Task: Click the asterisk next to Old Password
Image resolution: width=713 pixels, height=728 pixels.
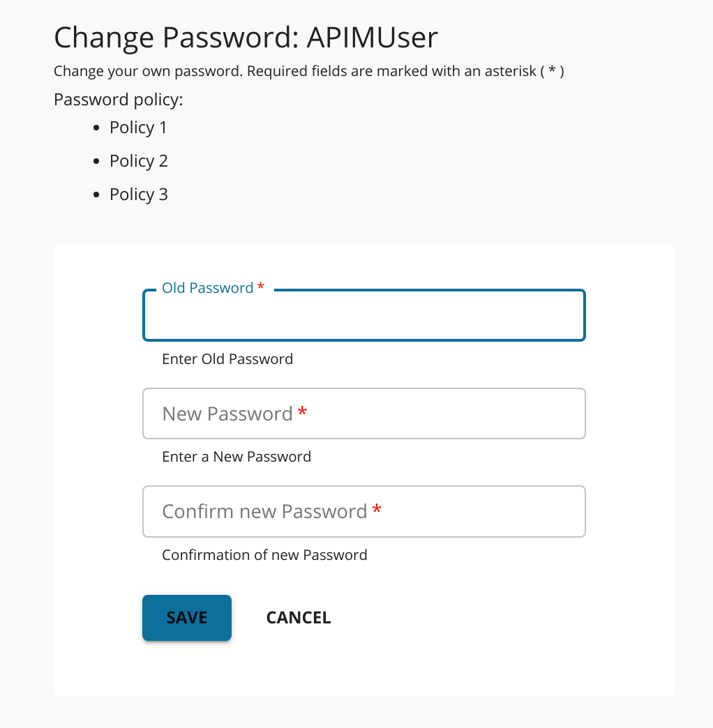Action: pyautogui.click(x=261, y=287)
